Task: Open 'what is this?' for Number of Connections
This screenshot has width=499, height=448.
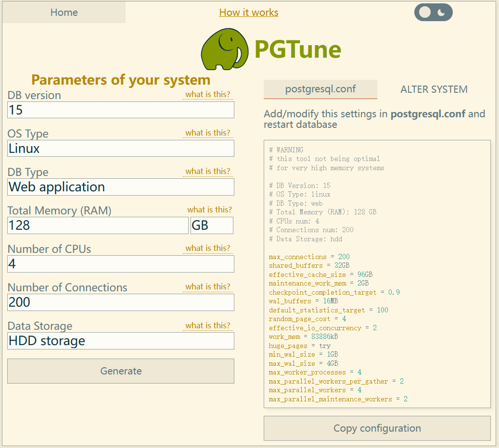Action: click(x=208, y=287)
